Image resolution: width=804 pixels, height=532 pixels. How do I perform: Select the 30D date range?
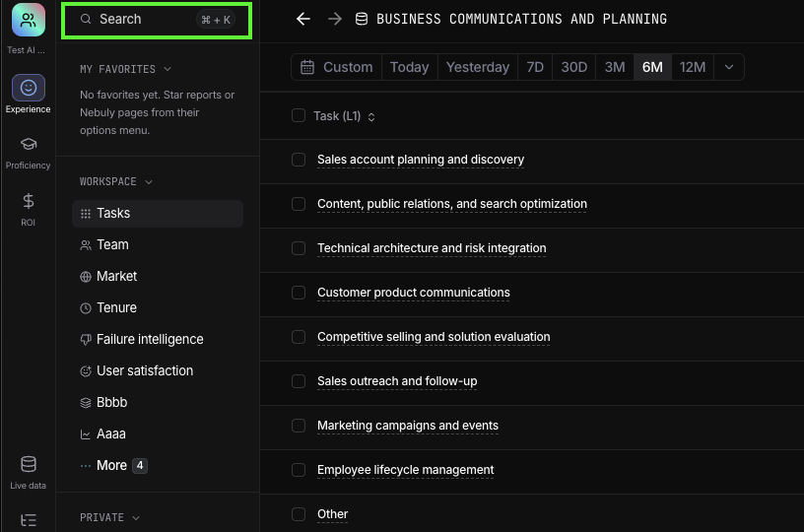[573, 67]
